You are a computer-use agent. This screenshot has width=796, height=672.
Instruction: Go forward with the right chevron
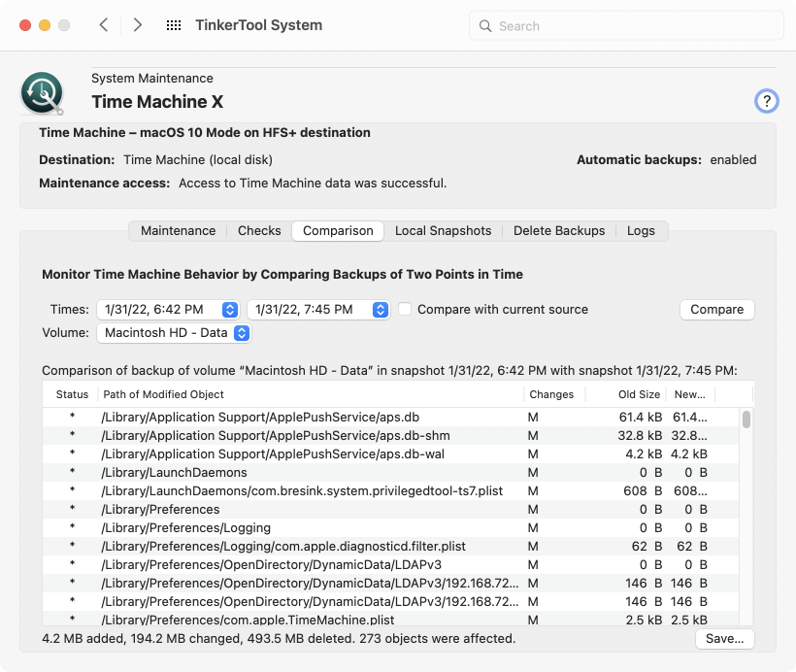pyautogui.click(x=137, y=25)
